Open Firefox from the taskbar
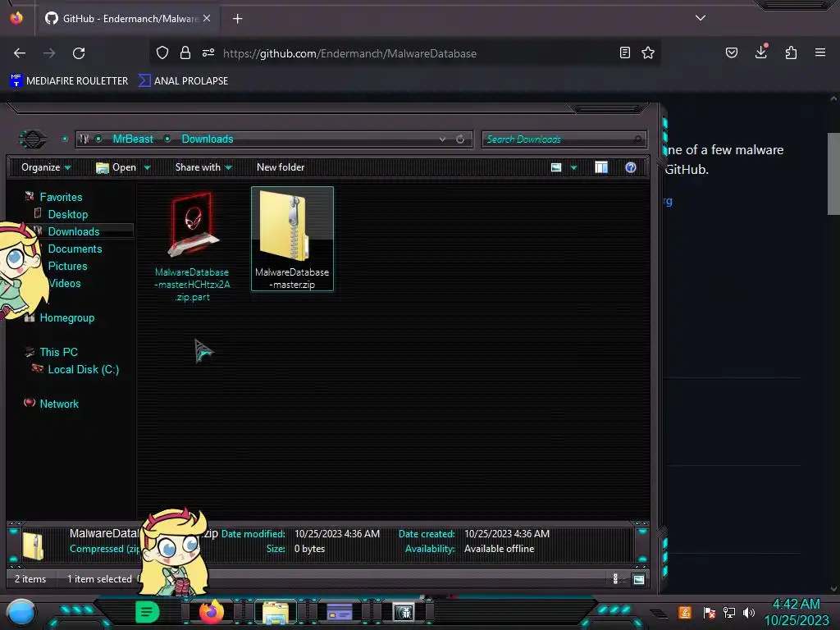Image resolution: width=840 pixels, height=630 pixels. pos(212,611)
